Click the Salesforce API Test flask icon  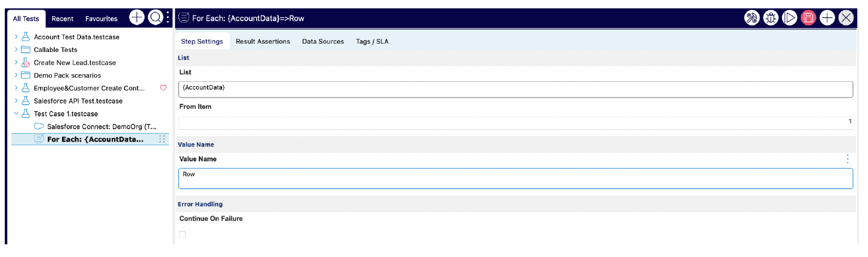click(x=26, y=101)
